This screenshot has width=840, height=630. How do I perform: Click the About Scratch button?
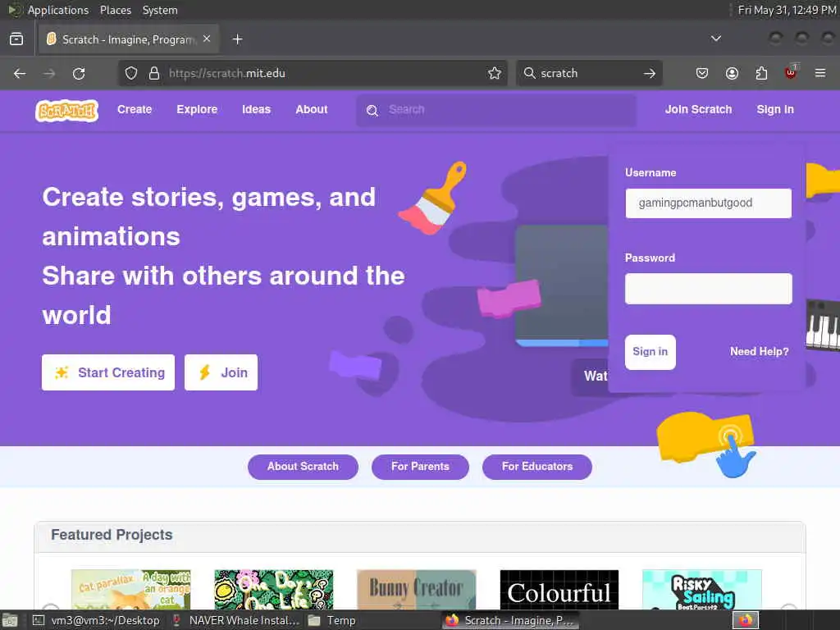click(x=303, y=467)
